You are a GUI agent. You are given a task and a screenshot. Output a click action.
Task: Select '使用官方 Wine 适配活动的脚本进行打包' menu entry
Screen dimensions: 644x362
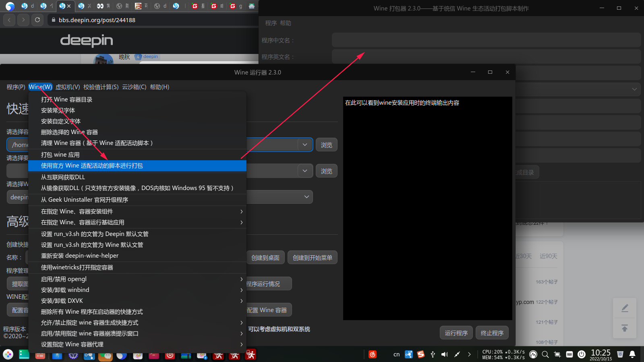tap(137, 165)
